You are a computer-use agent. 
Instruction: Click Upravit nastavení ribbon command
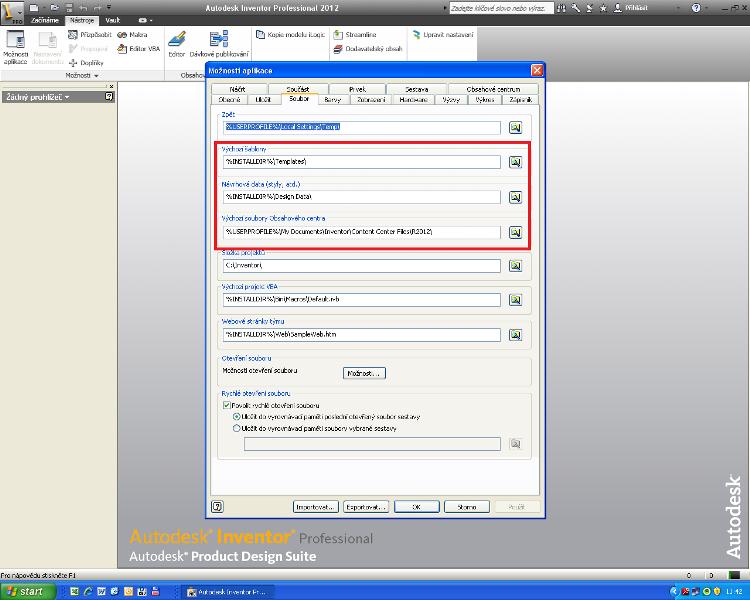443,35
